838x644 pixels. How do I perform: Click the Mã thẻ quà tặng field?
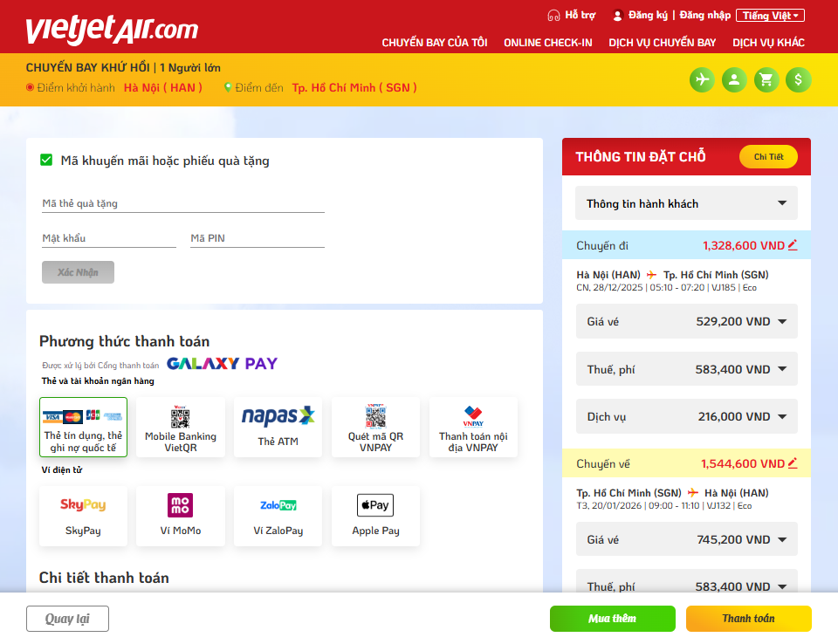pyautogui.click(x=183, y=203)
